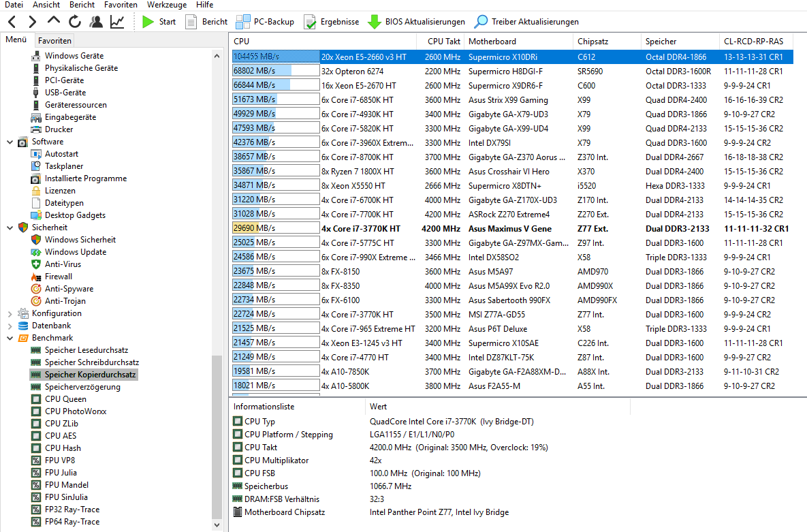Click the tree panel scroll up arrow
This screenshot has height=532, width=807.
(x=217, y=56)
